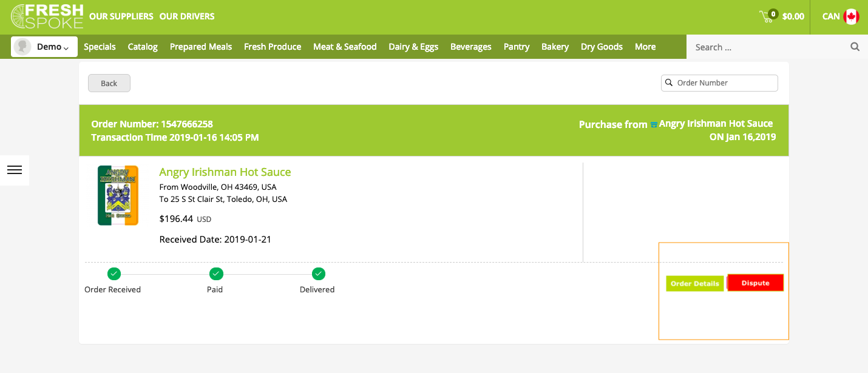Open the Pantry category
The width and height of the screenshot is (868, 373).
(517, 47)
